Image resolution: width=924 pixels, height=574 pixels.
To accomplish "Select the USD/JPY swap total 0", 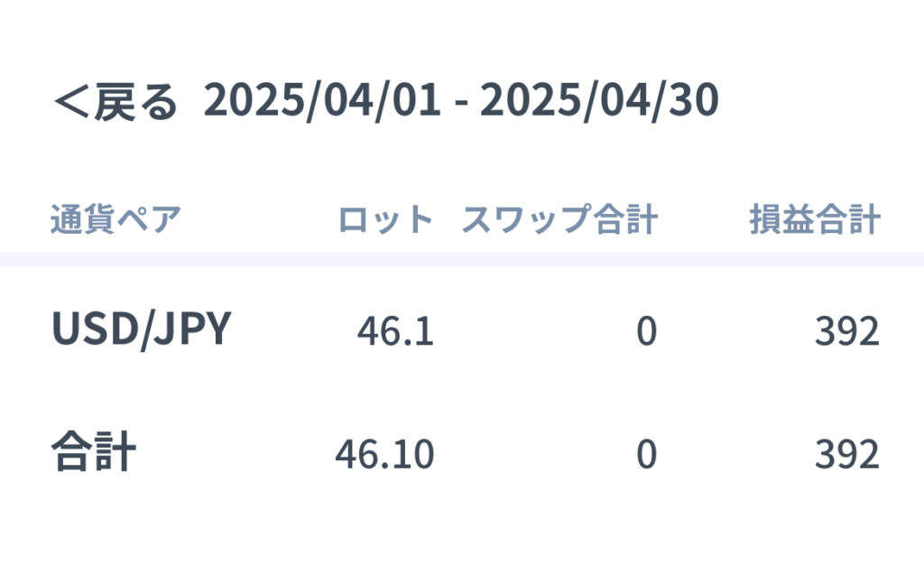I will click(x=646, y=330).
